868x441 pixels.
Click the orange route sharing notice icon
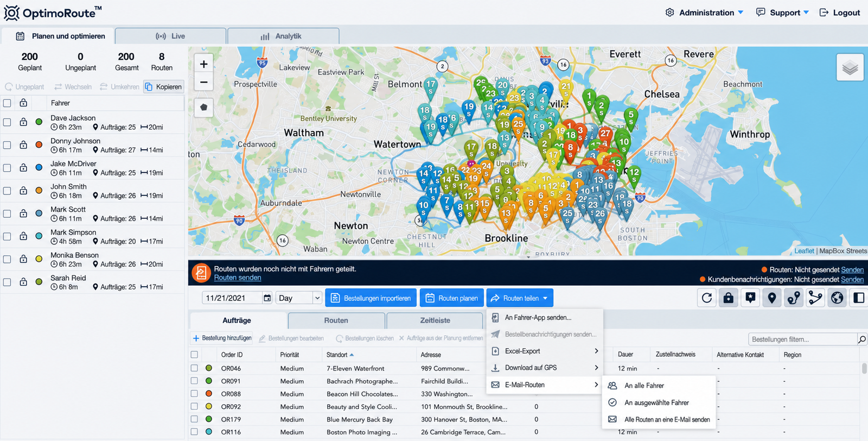201,273
